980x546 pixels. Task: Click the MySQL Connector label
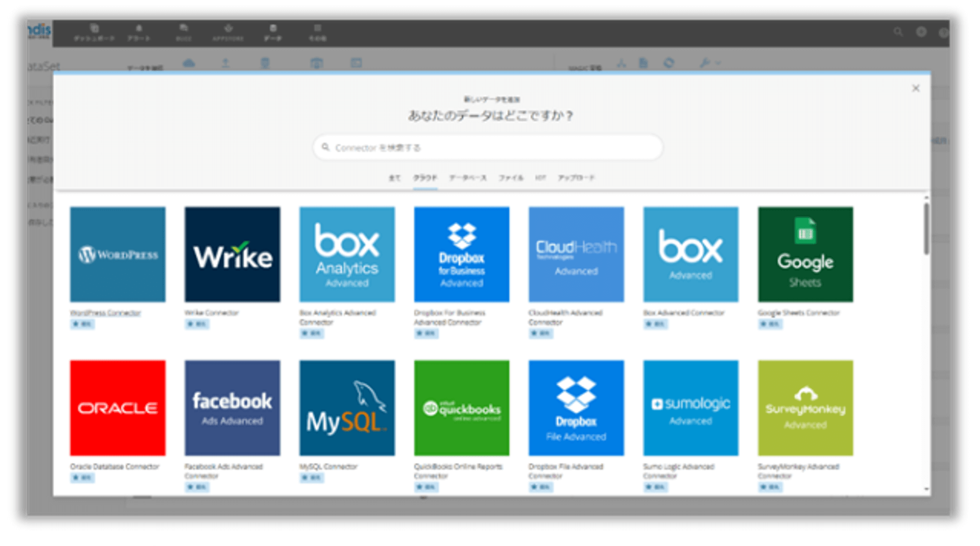(x=328, y=467)
